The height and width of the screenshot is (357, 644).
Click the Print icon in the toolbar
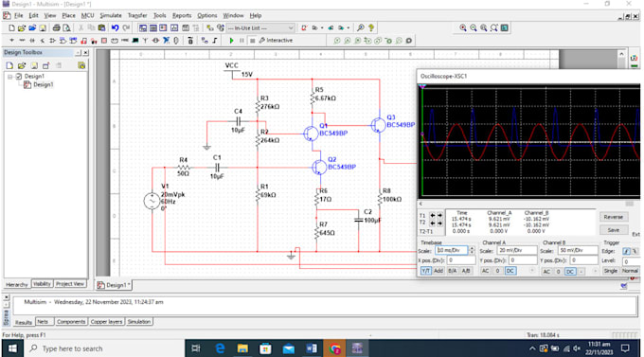pyautogui.click(x=56, y=28)
